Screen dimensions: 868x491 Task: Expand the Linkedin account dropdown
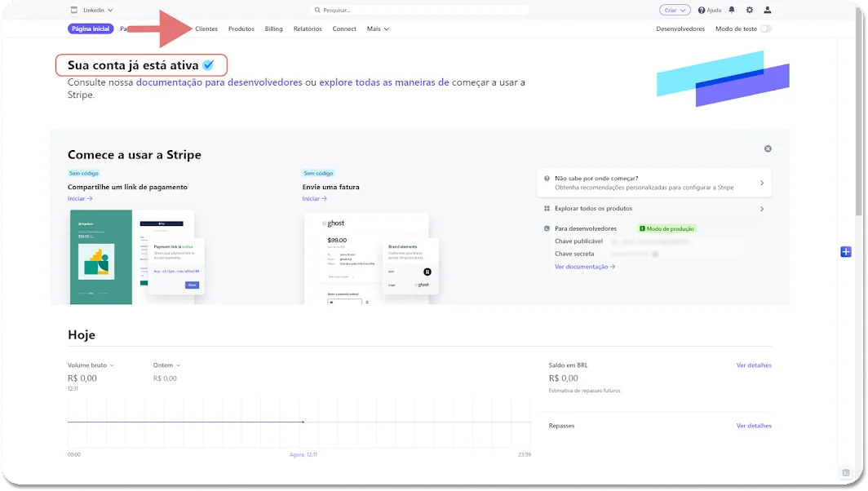pos(110,10)
